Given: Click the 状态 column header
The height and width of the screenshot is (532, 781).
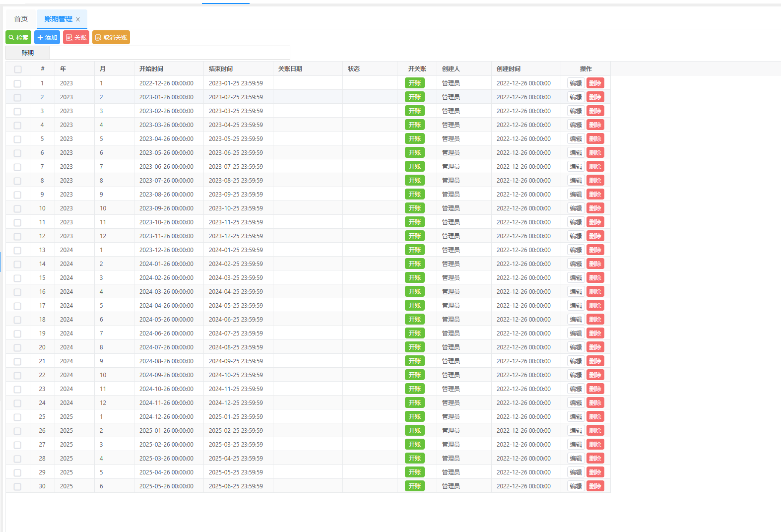Looking at the screenshot, I should pyautogui.click(x=354, y=69).
